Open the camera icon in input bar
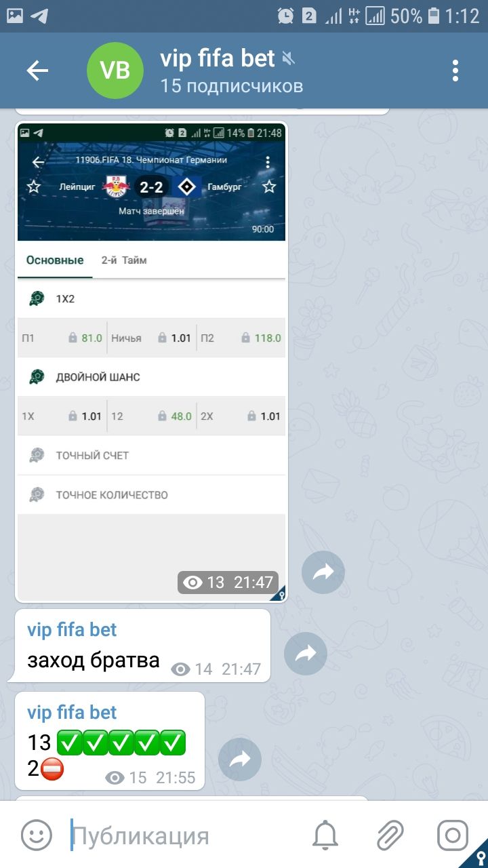This screenshot has width=488, height=868. tap(452, 835)
